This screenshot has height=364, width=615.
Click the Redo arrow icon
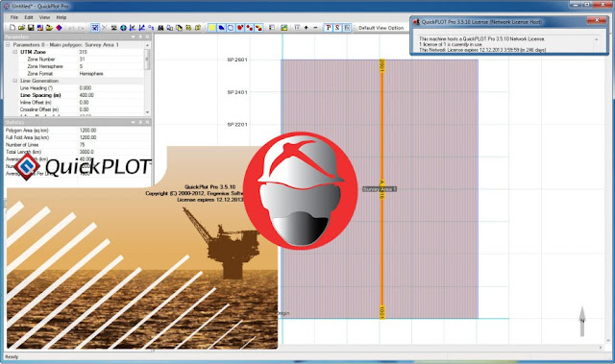click(81, 28)
